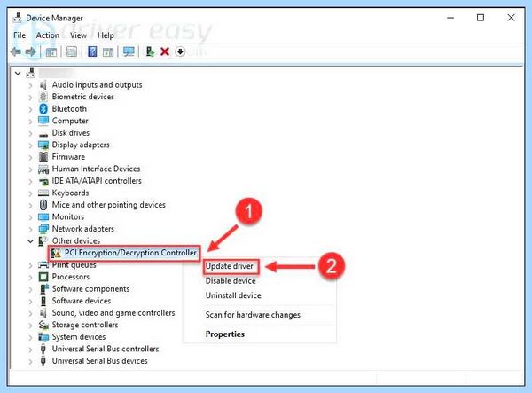
Task: Open the View menu
Action: pos(78,35)
